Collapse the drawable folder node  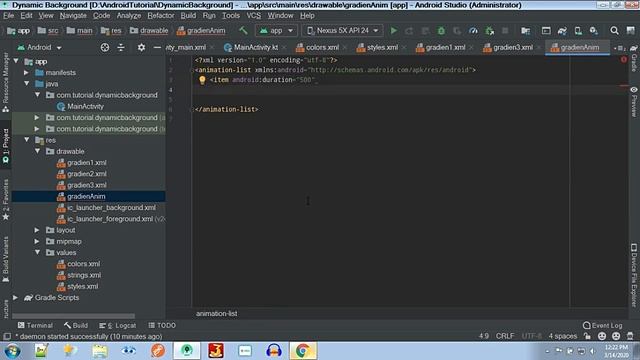coord(38,151)
